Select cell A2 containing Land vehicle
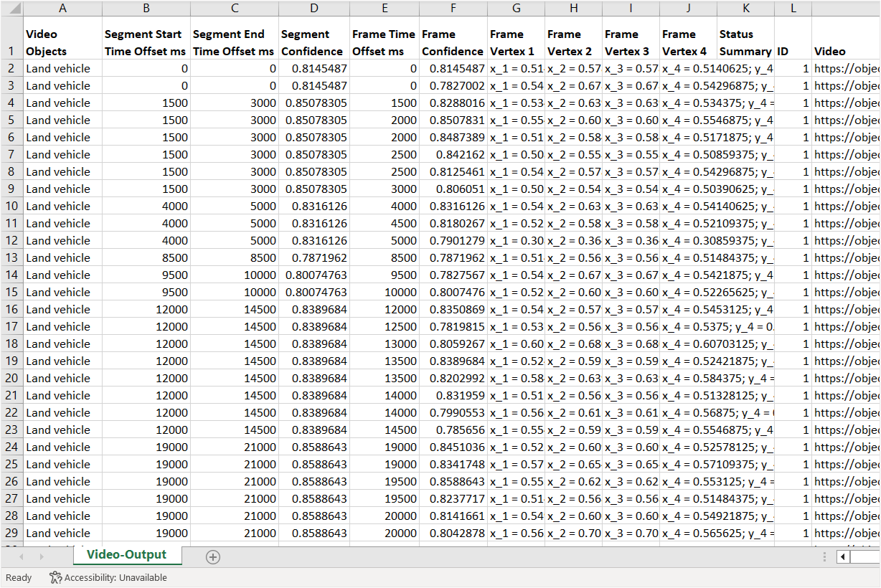Image resolution: width=881 pixels, height=588 pixels. coord(62,68)
